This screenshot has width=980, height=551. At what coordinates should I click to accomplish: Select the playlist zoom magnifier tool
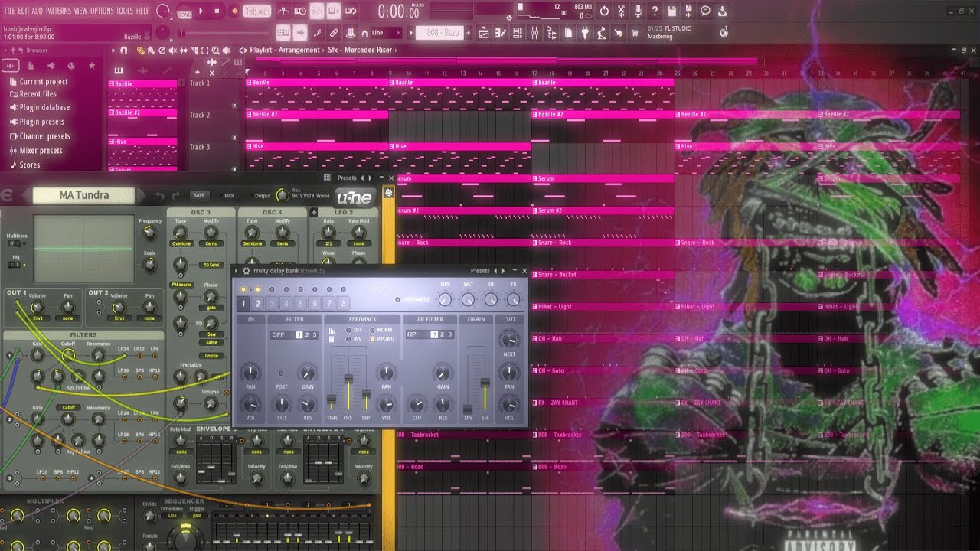215,51
